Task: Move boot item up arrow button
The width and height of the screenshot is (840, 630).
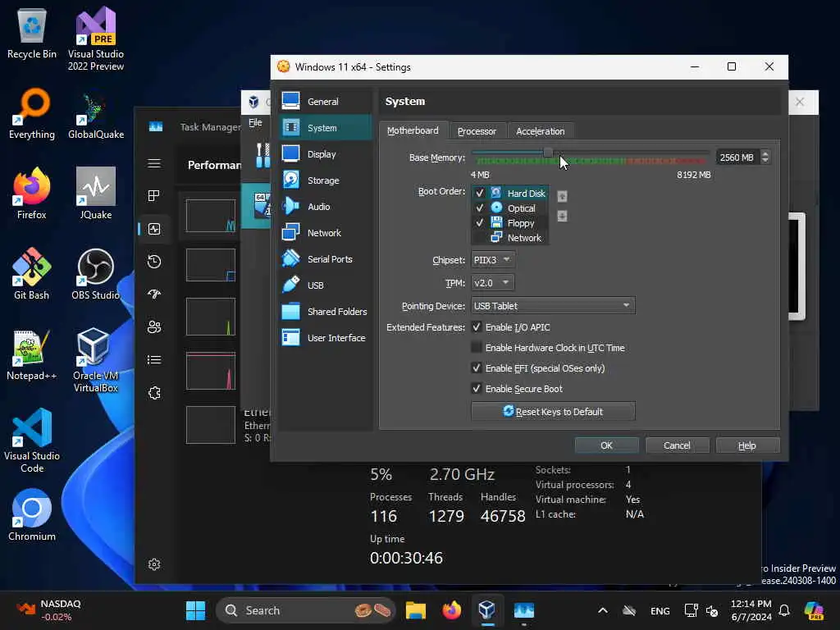Action: [562, 196]
